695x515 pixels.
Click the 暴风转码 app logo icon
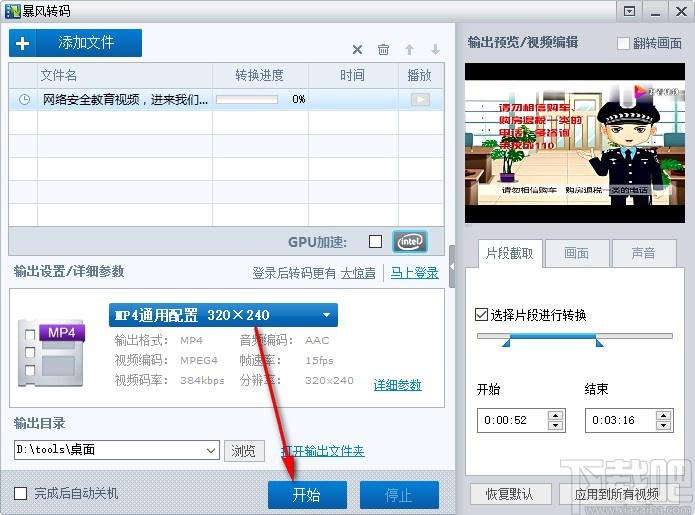12,11
